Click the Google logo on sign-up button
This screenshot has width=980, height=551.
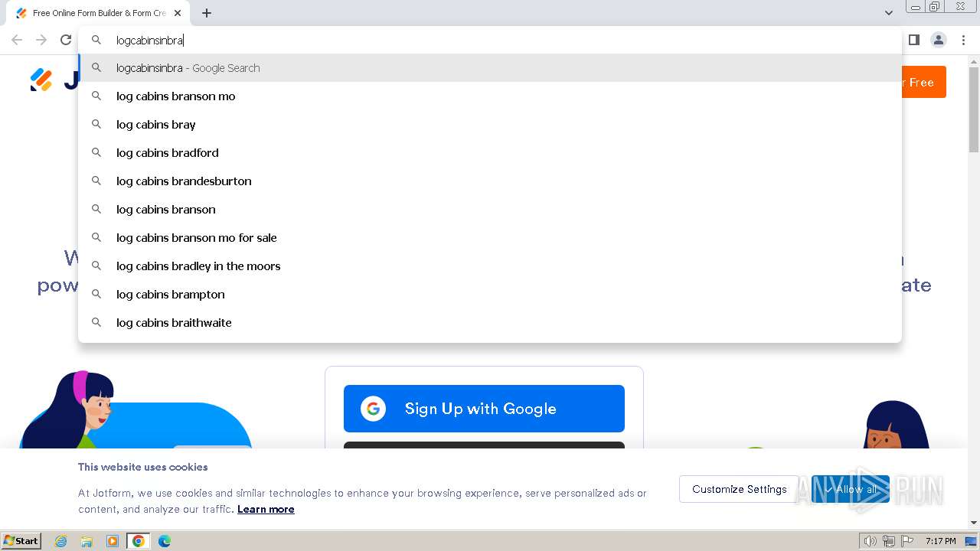click(x=373, y=409)
